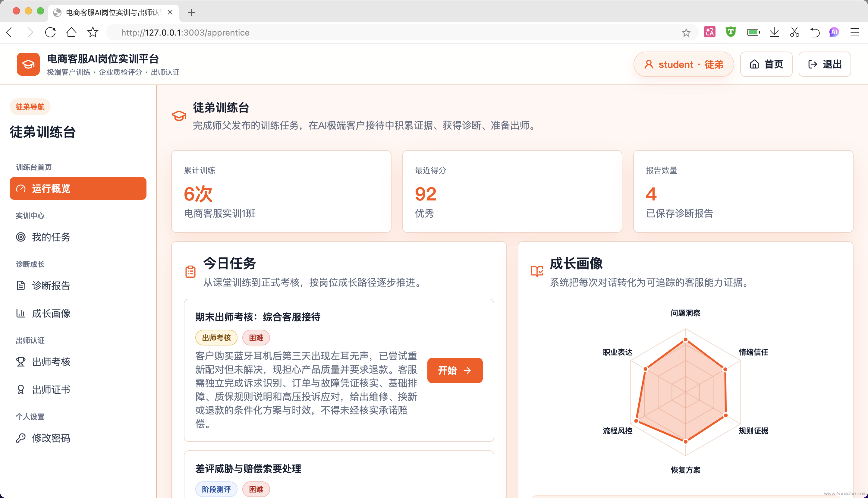868x498 pixels.
Task: Open browser downloads icon
Action: tap(774, 33)
